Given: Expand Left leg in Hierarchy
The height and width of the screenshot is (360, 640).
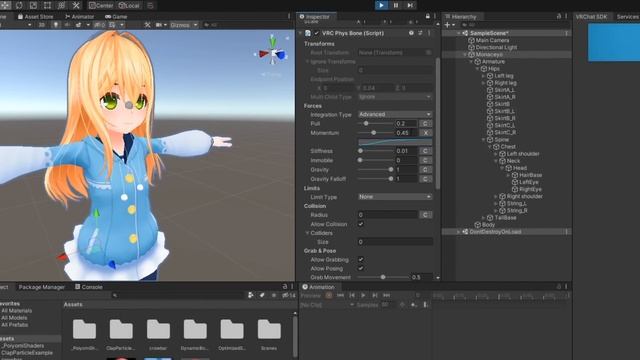Looking at the screenshot, I should pos(483,76).
